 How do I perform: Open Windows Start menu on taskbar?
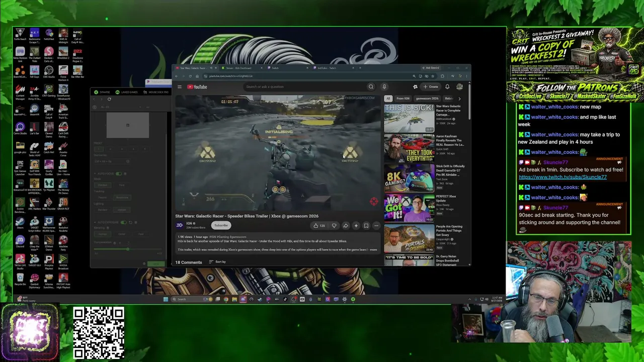click(166, 299)
